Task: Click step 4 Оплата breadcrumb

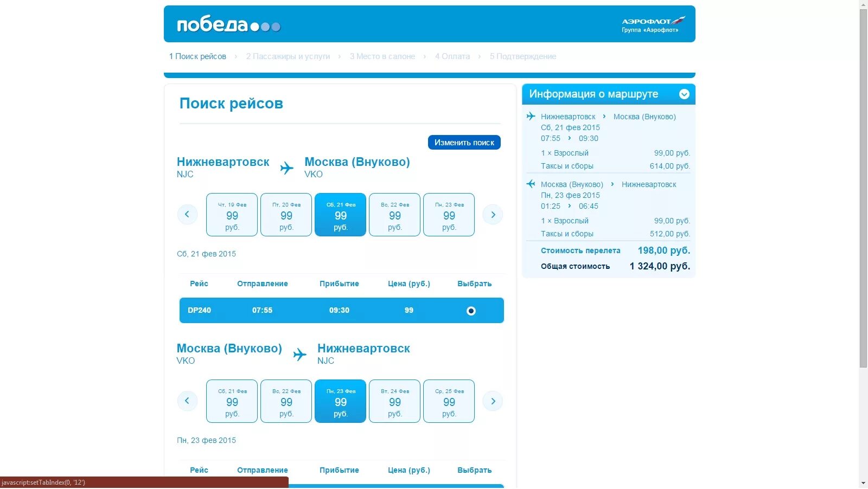Action: click(452, 56)
